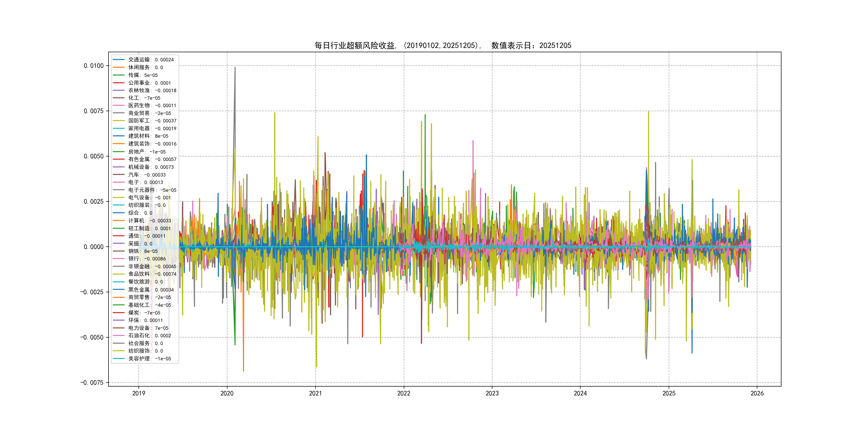
Task: Click the -0.0050 y-axis tick label
Action: coord(92,337)
